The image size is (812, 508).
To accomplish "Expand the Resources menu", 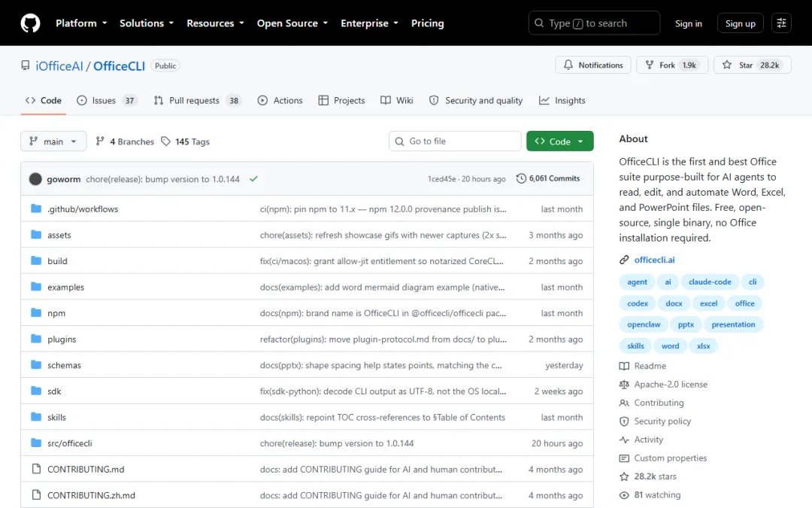I will 215,23.
